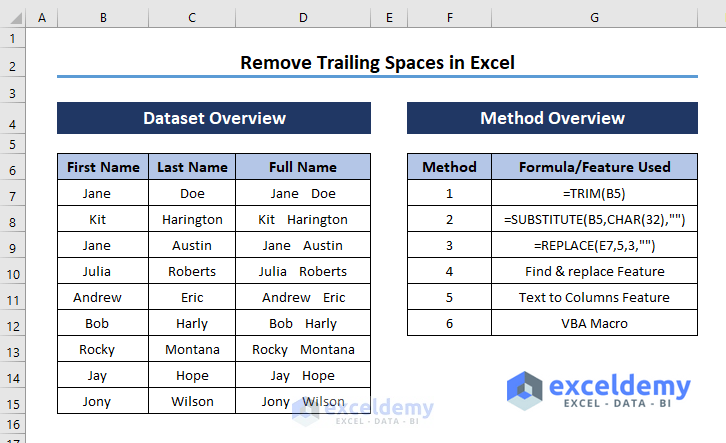The height and width of the screenshot is (443, 726).
Task: Click the SUBSTITUTE formula cell
Action: 595,219
